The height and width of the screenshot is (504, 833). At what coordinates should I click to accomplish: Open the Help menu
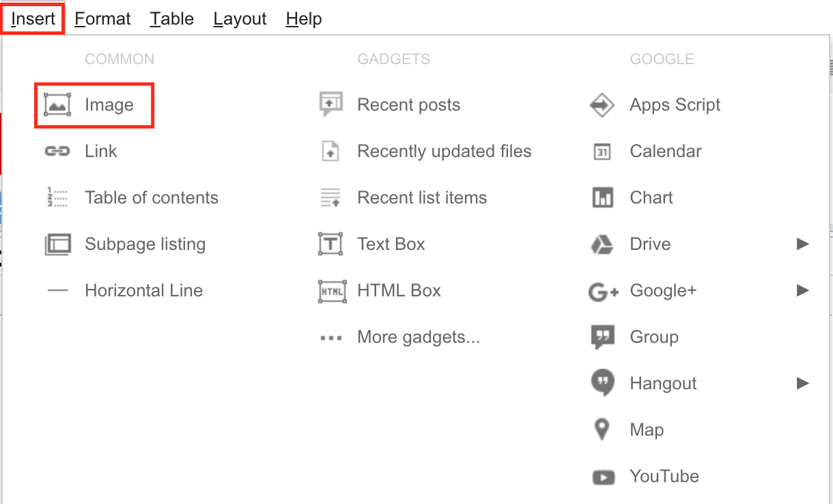pyautogui.click(x=304, y=18)
